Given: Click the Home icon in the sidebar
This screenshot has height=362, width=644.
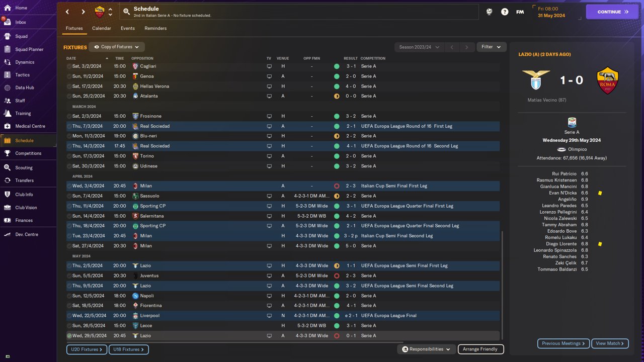Looking at the screenshot, I should (x=7, y=8).
